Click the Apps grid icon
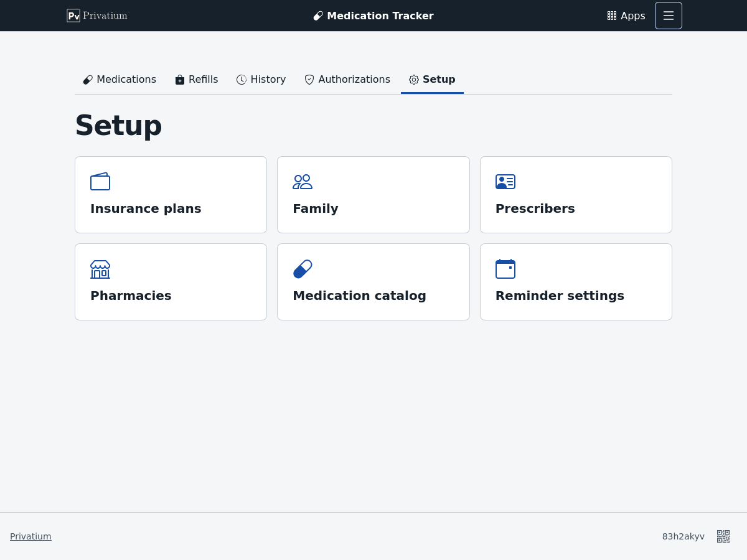 coord(612,16)
